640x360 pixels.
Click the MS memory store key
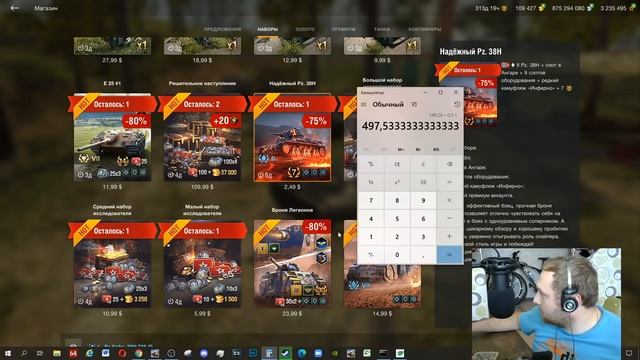[x=436, y=149]
